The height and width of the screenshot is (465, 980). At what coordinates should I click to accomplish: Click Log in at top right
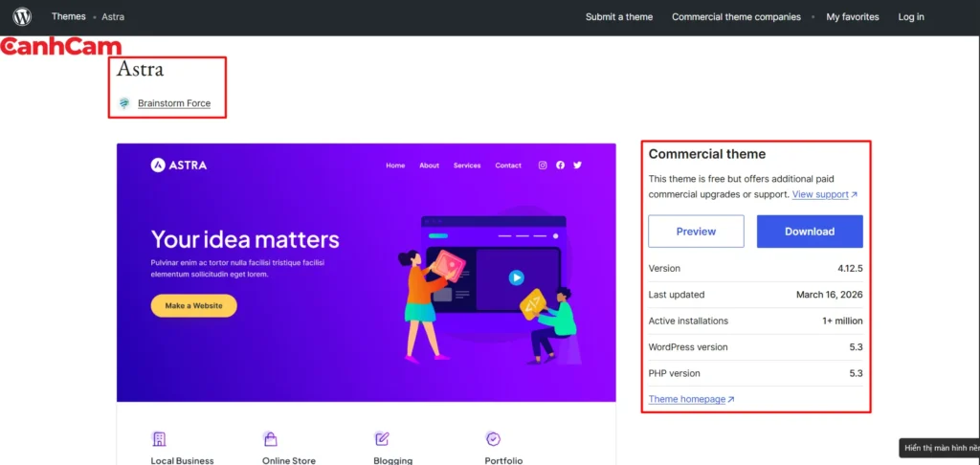[x=911, y=17]
